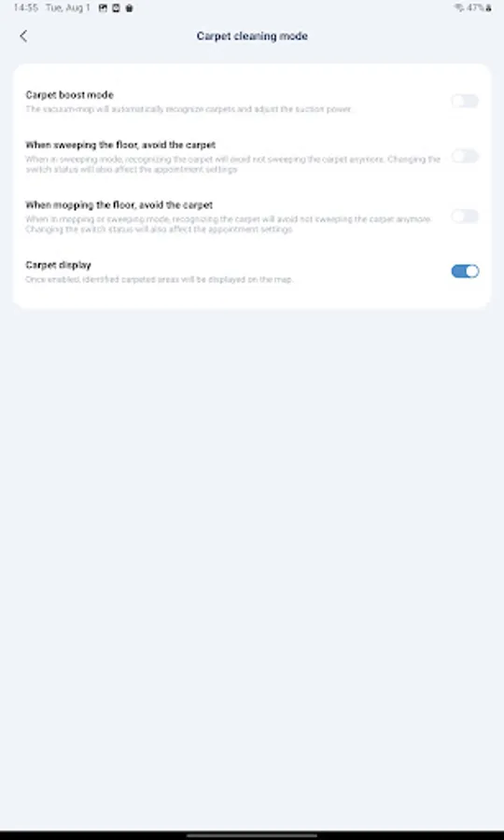
Task: Tap the bottom home gesture bar
Action: tap(252, 835)
